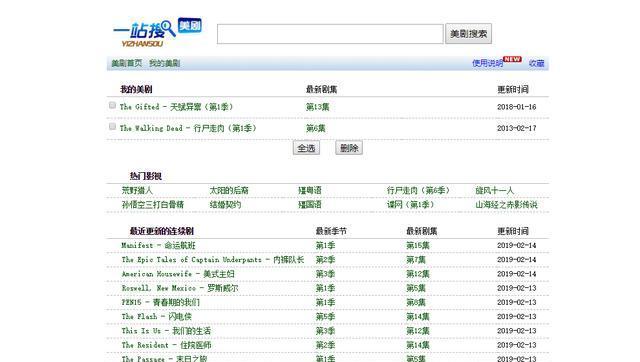Open The Walking Dead - 行尸走肉 series link
640x362 pixels.
[x=188, y=128]
